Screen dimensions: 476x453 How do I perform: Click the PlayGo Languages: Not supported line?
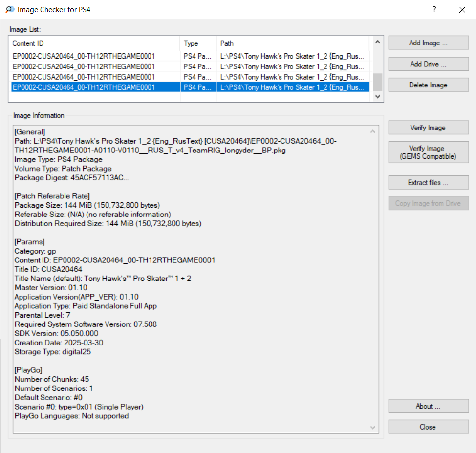pyautogui.click(x=72, y=416)
